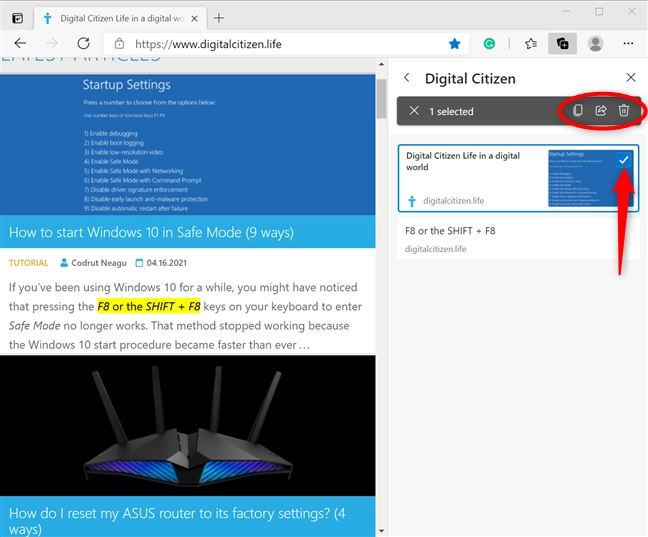Clear the 1 selected selection
This screenshot has width=648, height=537.
pos(414,111)
